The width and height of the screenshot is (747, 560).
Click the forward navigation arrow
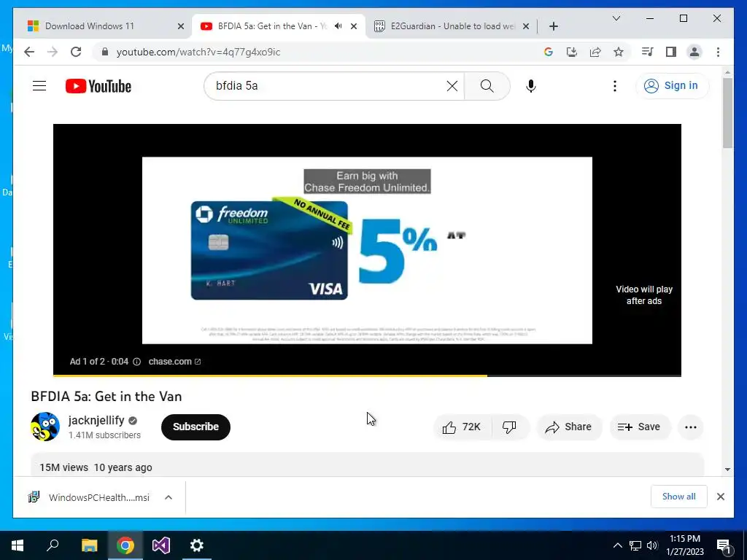[53, 52]
